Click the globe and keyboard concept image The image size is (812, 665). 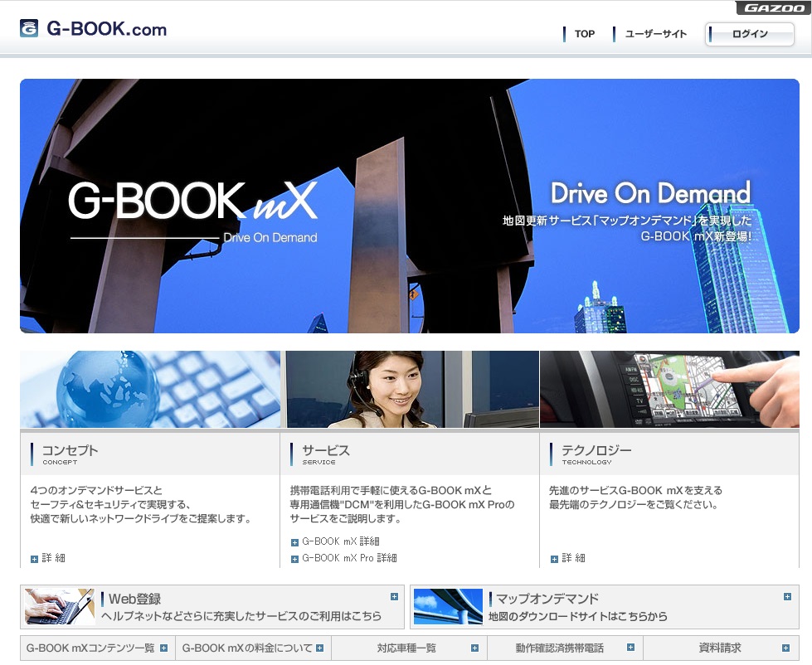coord(150,389)
